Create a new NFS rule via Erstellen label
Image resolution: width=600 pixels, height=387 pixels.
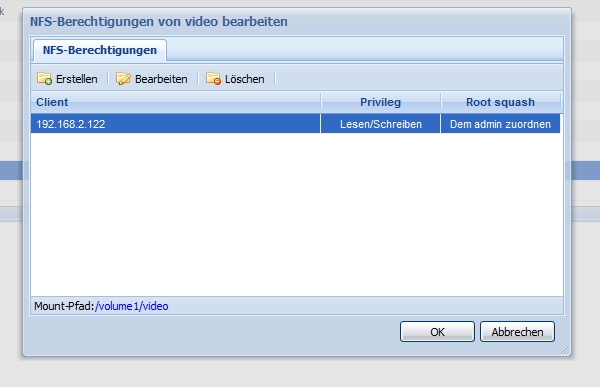pyautogui.click(x=77, y=79)
